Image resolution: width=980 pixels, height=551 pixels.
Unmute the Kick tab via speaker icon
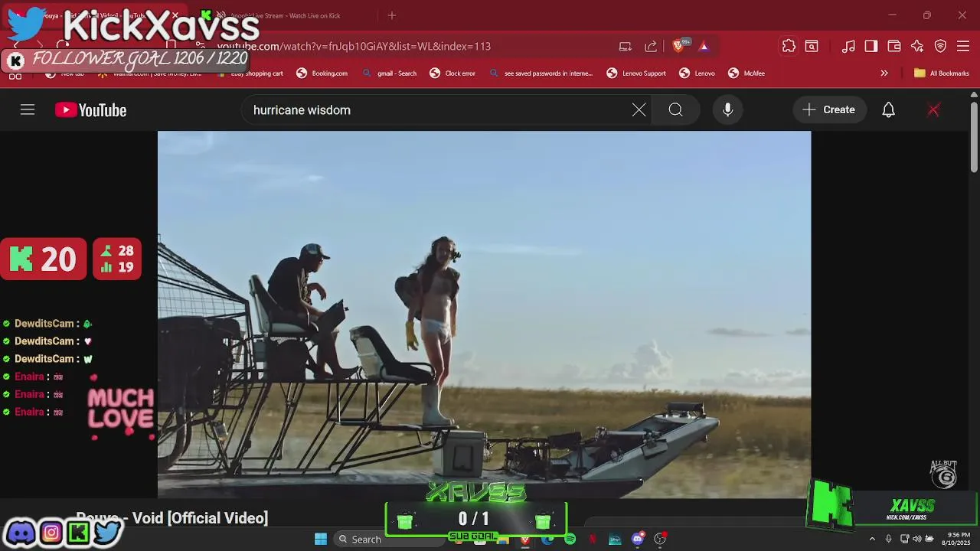click(220, 15)
